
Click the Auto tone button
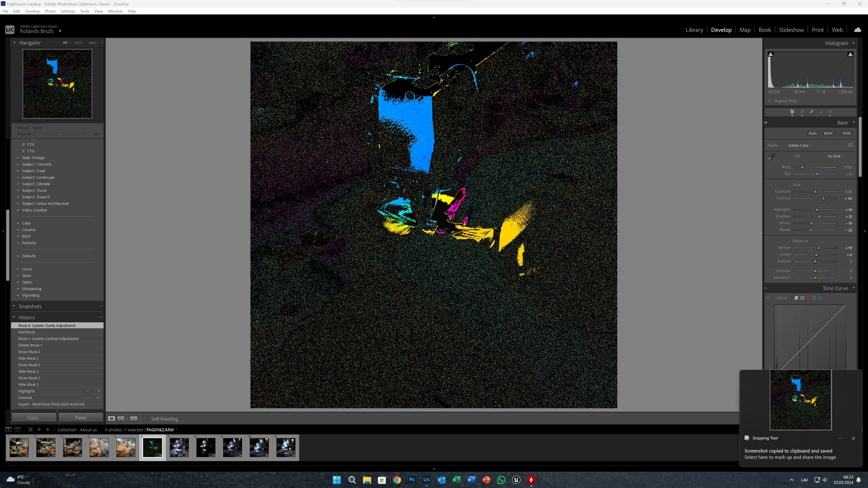[x=812, y=133]
